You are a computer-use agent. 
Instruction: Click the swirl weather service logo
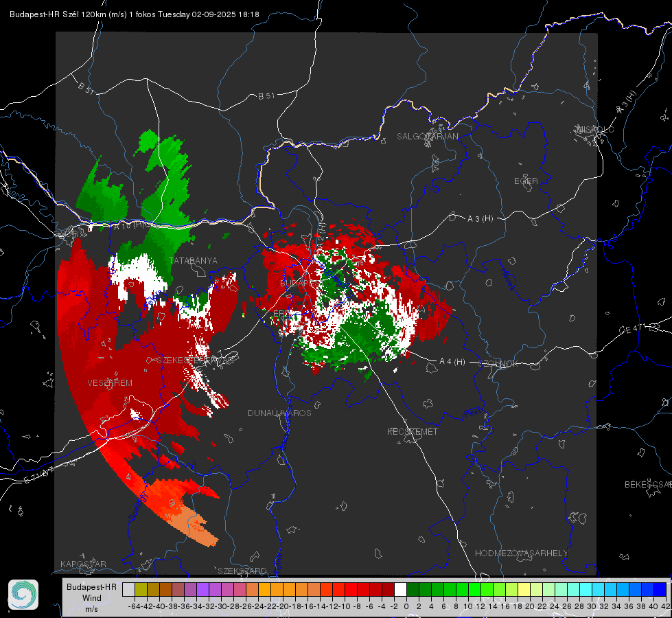click(23, 595)
